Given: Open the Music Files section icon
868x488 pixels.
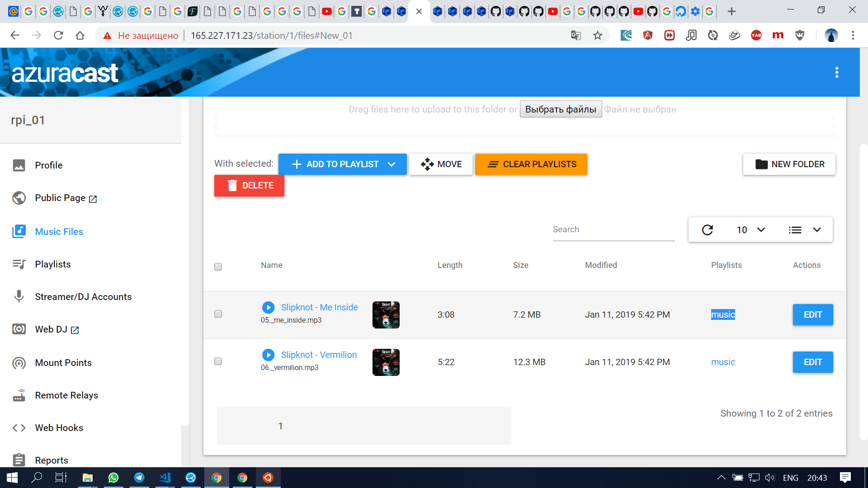Looking at the screenshot, I should [19, 231].
